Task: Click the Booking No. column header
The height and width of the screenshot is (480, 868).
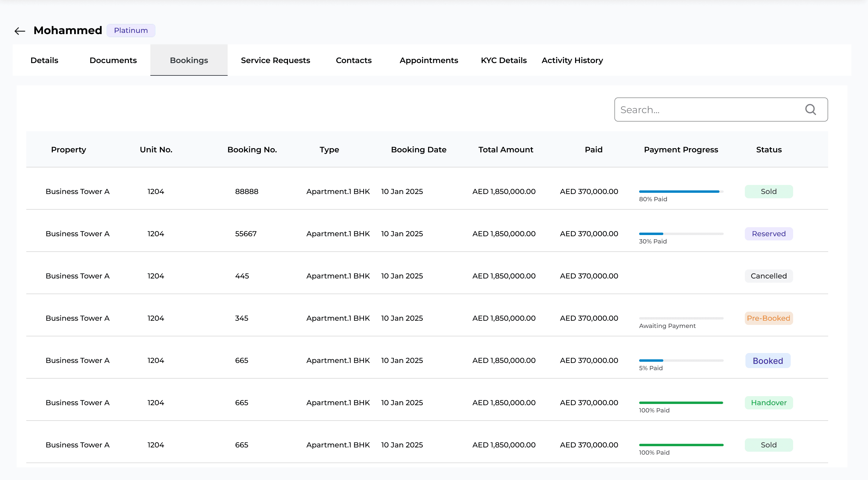Action: tap(252, 149)
